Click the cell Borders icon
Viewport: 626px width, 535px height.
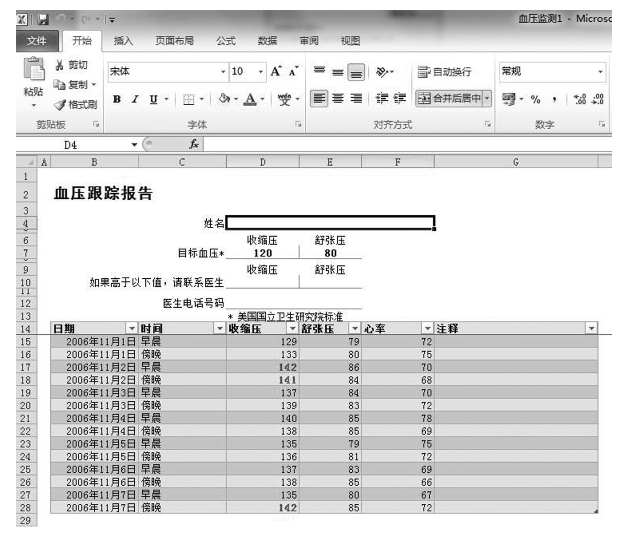tap(188, 99)
